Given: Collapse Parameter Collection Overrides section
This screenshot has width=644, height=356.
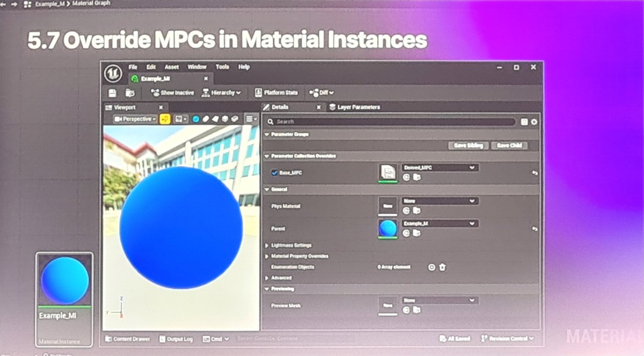Looking at the screenshot, I should pyautogui.click(x=267, y=156).
